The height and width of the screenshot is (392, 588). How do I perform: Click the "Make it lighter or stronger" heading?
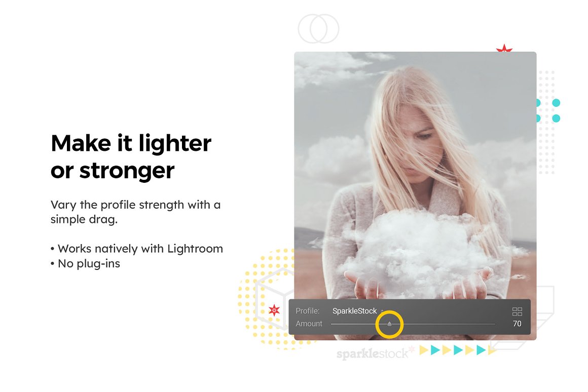coord(131,156)
